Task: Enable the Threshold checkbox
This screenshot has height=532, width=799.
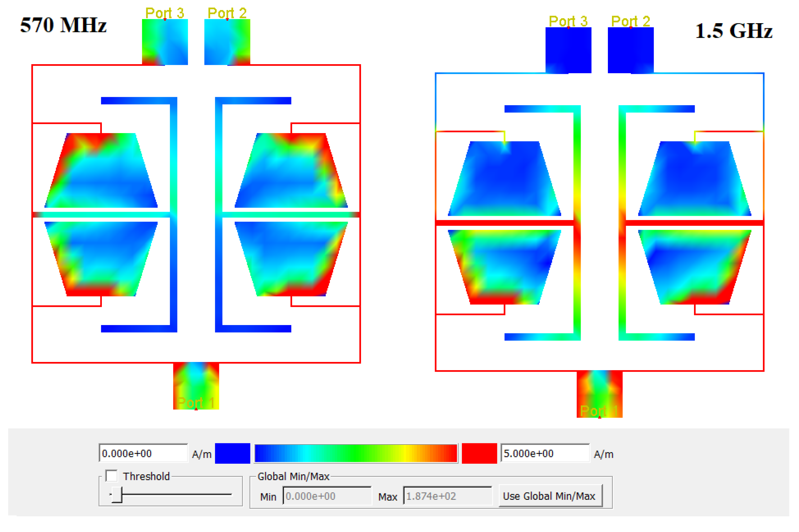Action: [x=111, y=476]
